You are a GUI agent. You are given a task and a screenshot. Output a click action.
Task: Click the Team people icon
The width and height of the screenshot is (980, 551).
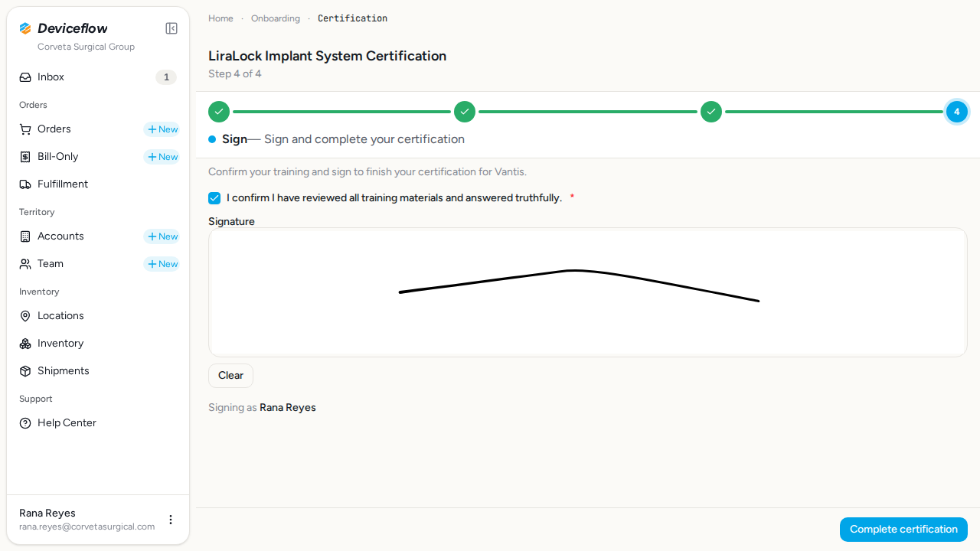[x=25, y=264]
